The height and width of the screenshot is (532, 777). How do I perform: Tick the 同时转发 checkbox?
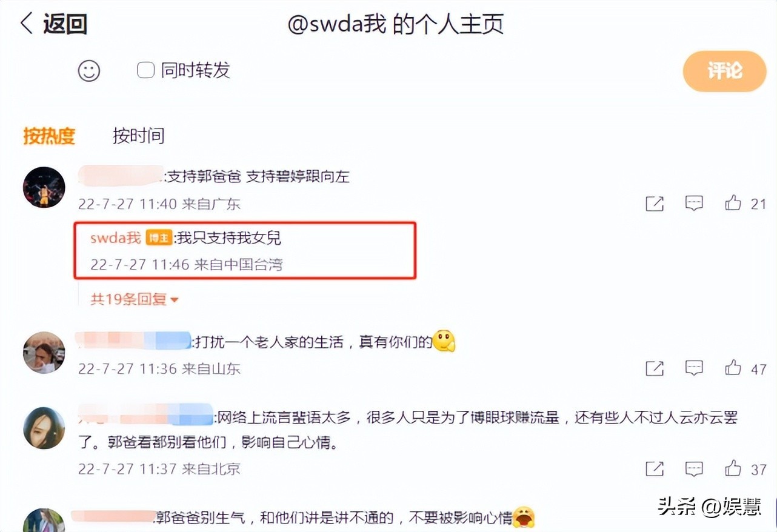[x=145, y=70]
